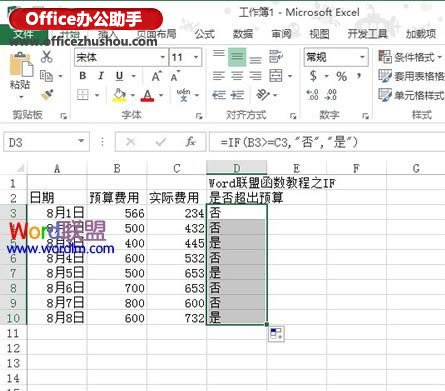This screenshot has height=391, width=445.
Task: Click the Cut scissors icon
Action: point(47,57)
